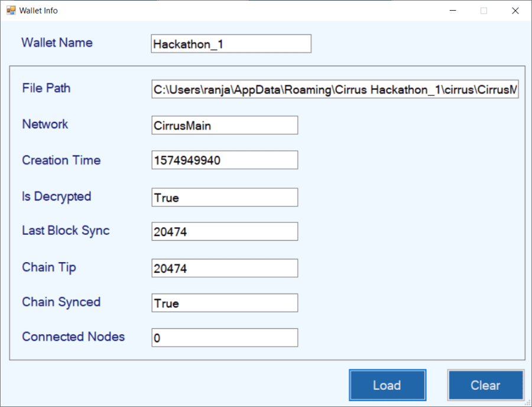
Task: Select the Network field showing CirrusMain
Action: tap(225, 125)
